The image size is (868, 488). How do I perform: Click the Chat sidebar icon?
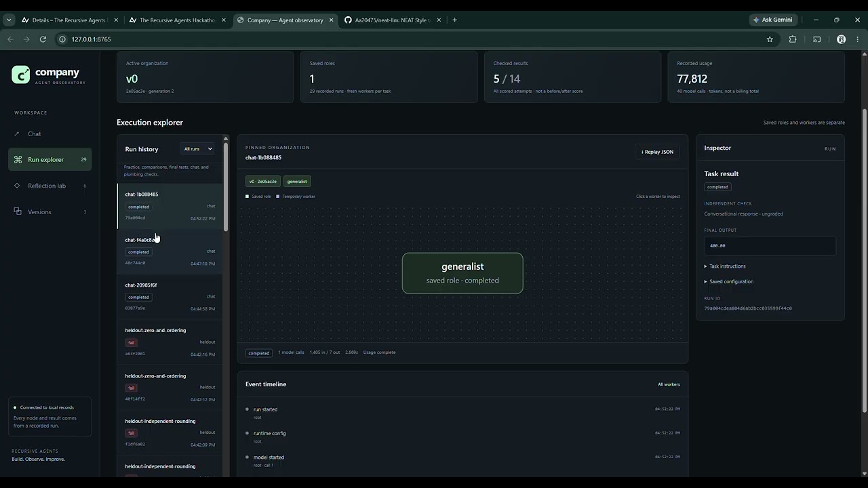17,134
